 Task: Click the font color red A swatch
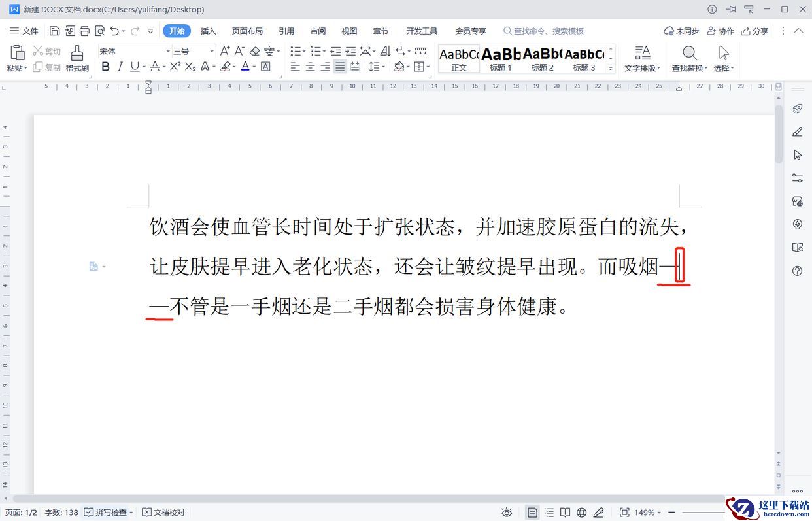pyautogui.click(x=245, y=67)
